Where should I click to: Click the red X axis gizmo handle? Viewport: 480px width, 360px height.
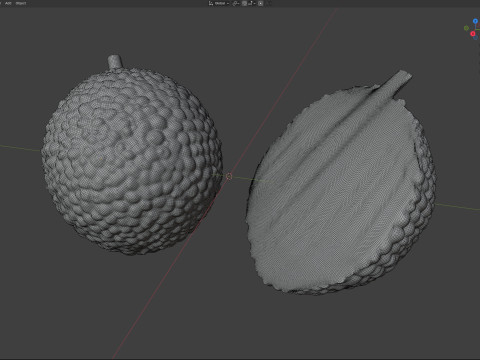[473, 34]
